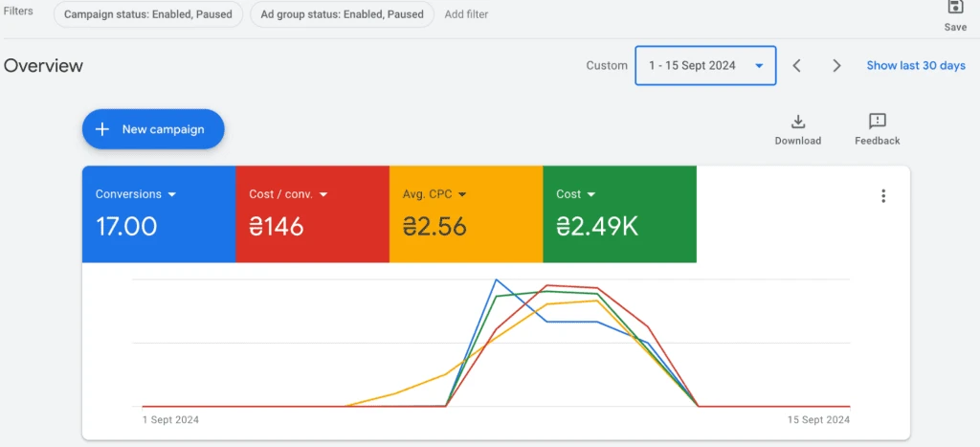Open the Feedback dialog
Screen dimensions: 980x447
878,130
